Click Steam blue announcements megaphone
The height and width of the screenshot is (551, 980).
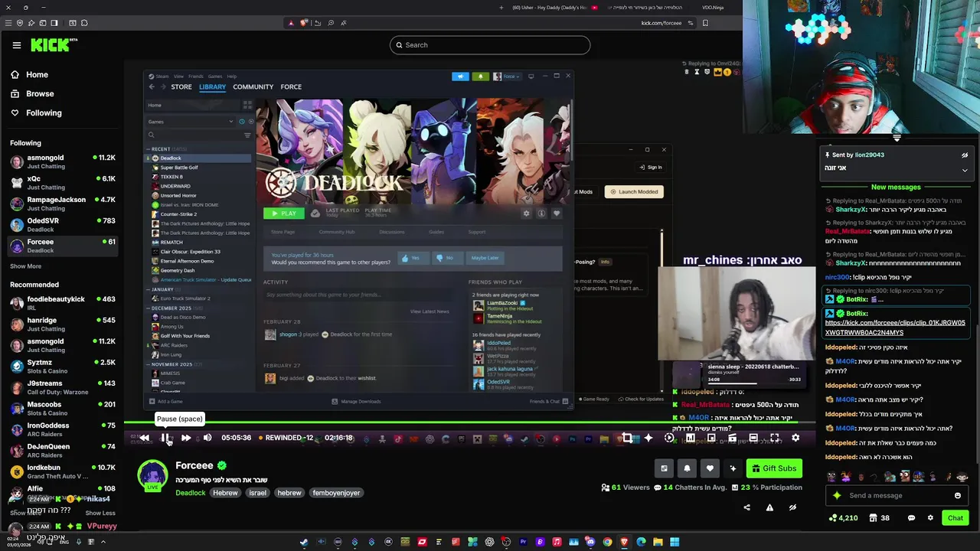point(460,77)
